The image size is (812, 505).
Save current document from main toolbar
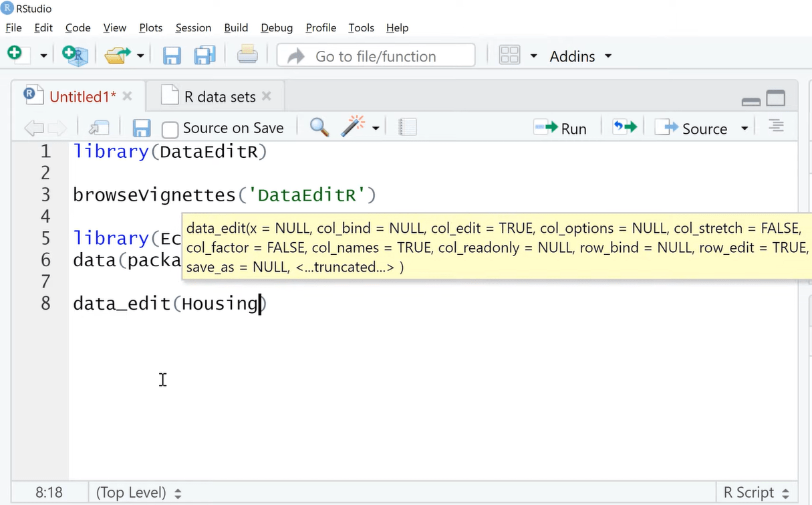[x=172, y=56]
